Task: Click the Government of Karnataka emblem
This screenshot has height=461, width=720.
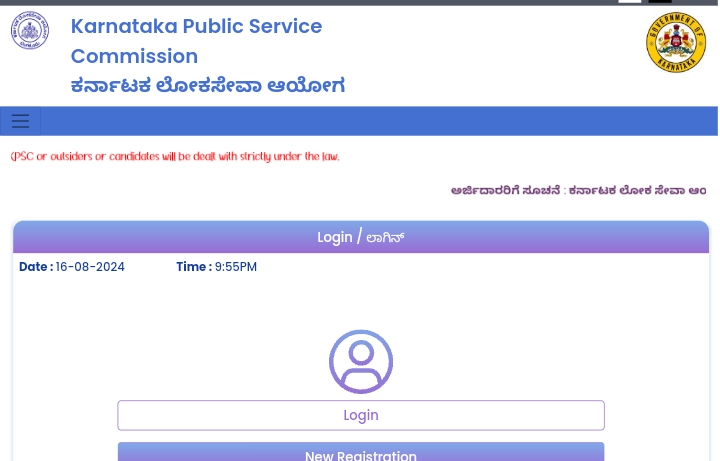Action: click(x=676, y=42)
